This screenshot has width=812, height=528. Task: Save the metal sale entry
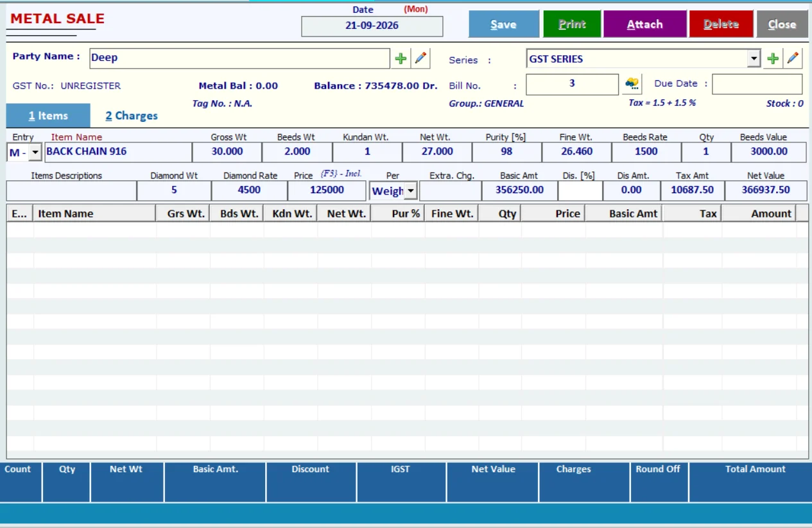point(504,24)
